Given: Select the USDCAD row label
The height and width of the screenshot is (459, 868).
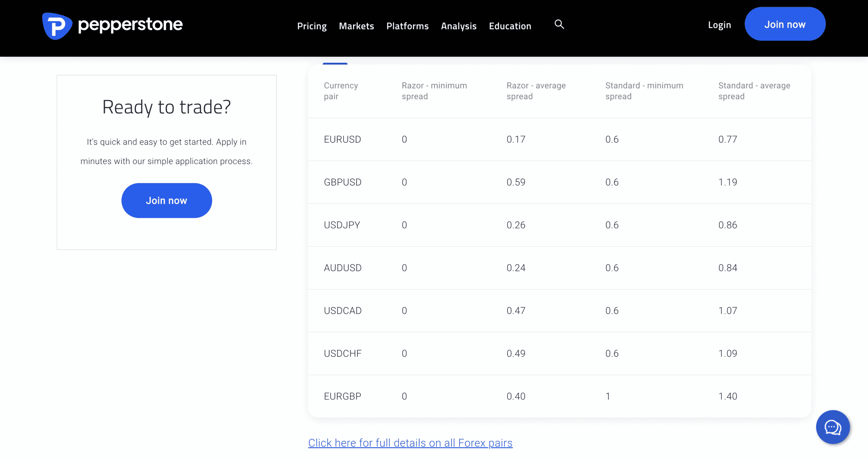Looking at the screenshot, I should 342,310.
